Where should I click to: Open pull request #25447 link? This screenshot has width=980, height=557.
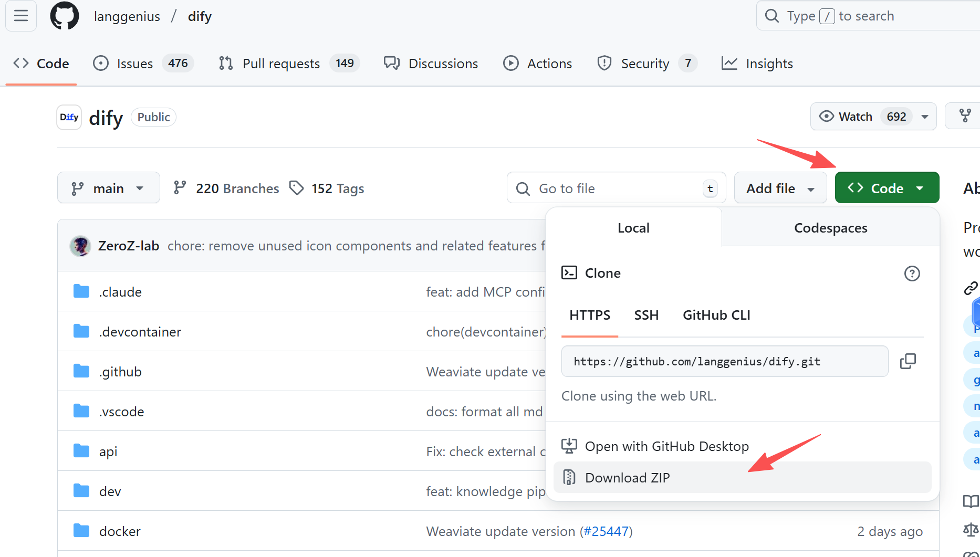[x=606, y=531]
